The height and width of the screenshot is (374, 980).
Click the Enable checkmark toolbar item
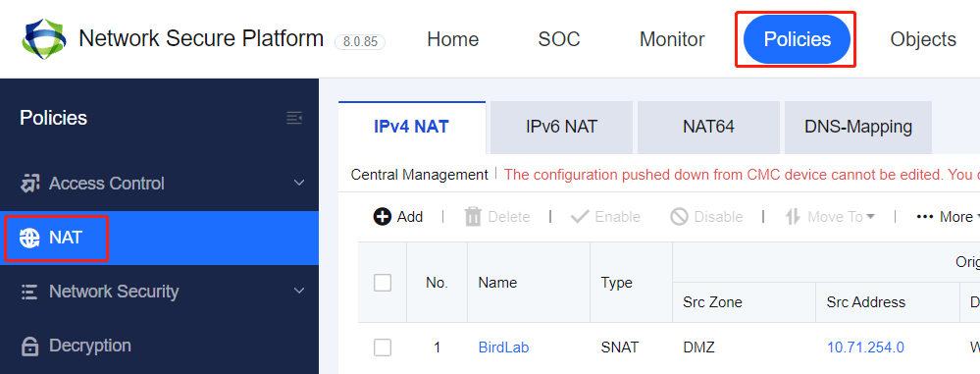coord(605,217)
